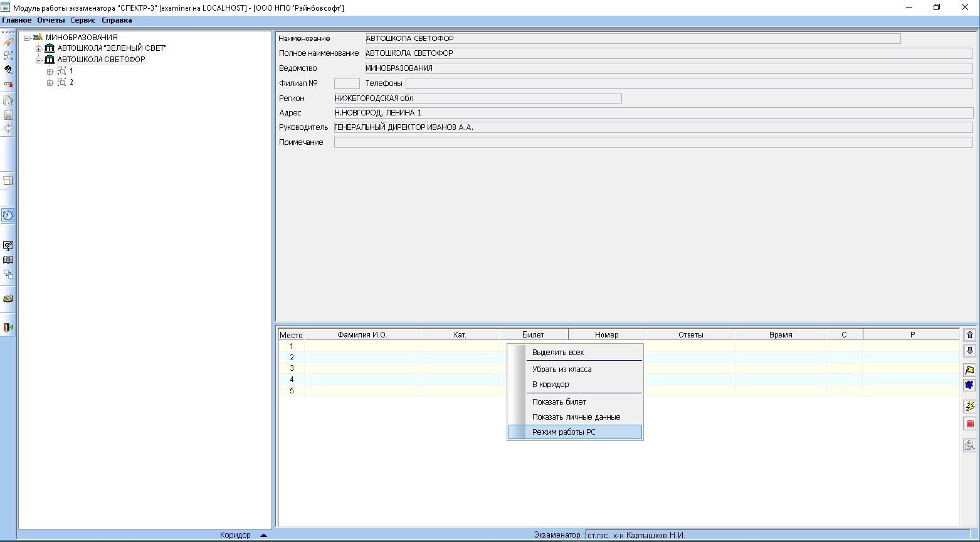
Task: Click the yellow flag button
Action: pyautogui.click(x=970, y=370)
